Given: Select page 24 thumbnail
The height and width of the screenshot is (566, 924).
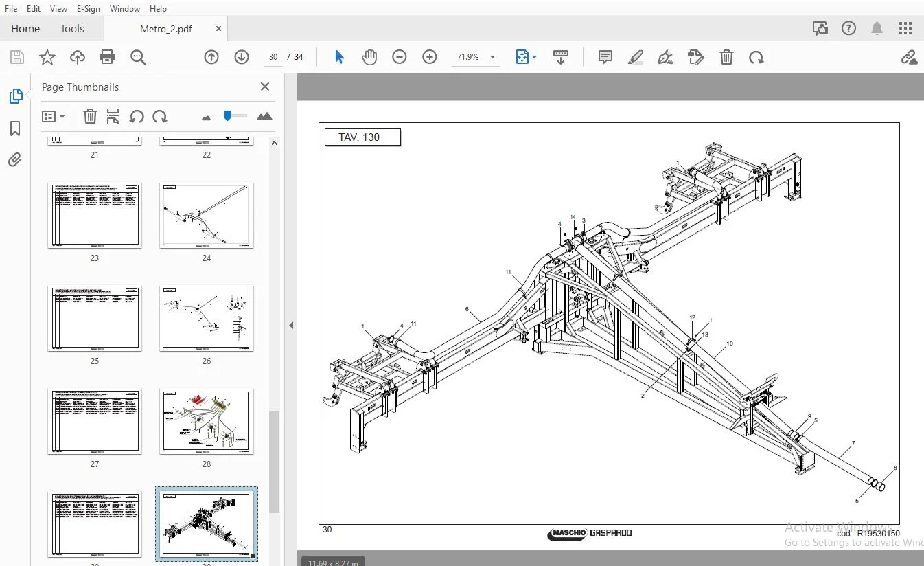Looking at the screenshot, I should pyautogui.click(x=207, y=216).
